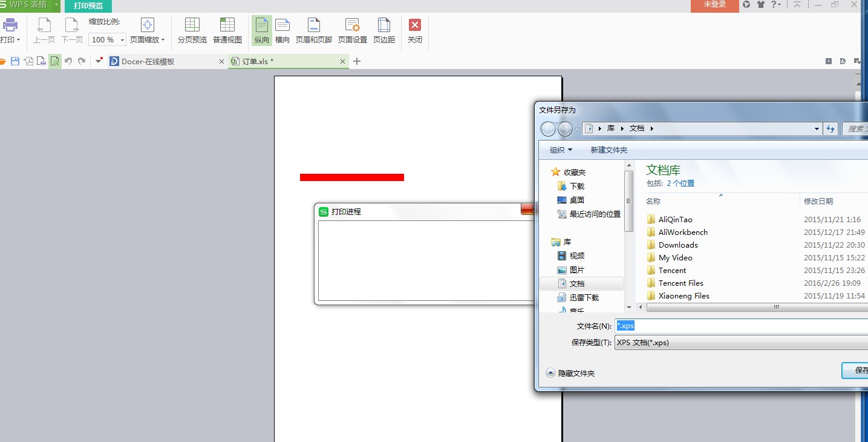Screen dimensions: 868x442
Task: Close the Docer-在线模板 tab
Action: pos(221,61)
